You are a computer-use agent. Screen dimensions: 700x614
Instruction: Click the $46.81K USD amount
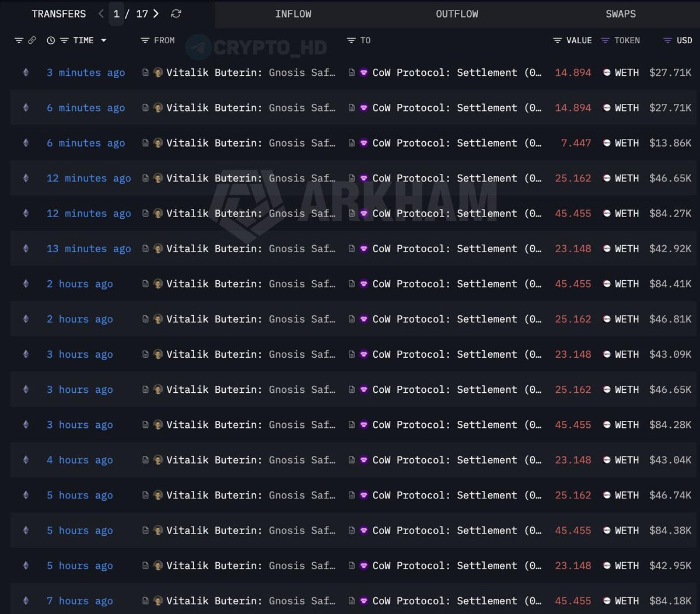click(670, 319)
